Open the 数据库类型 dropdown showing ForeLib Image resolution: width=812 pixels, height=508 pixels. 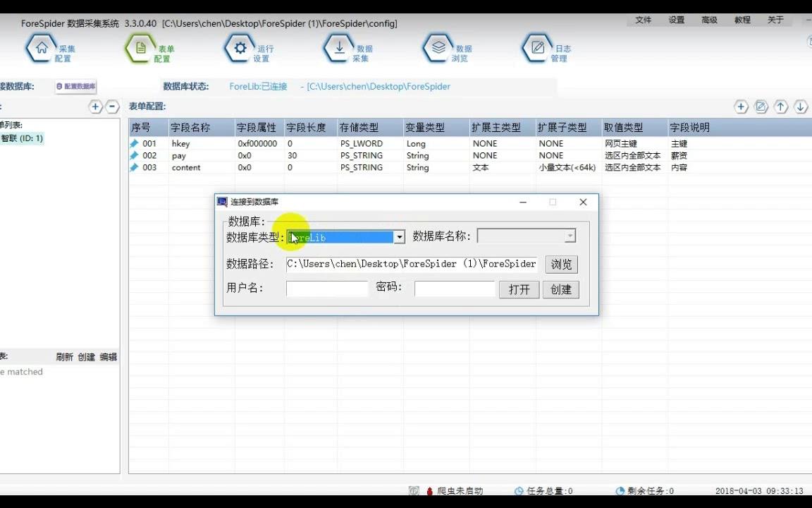(x=399, y=238)
